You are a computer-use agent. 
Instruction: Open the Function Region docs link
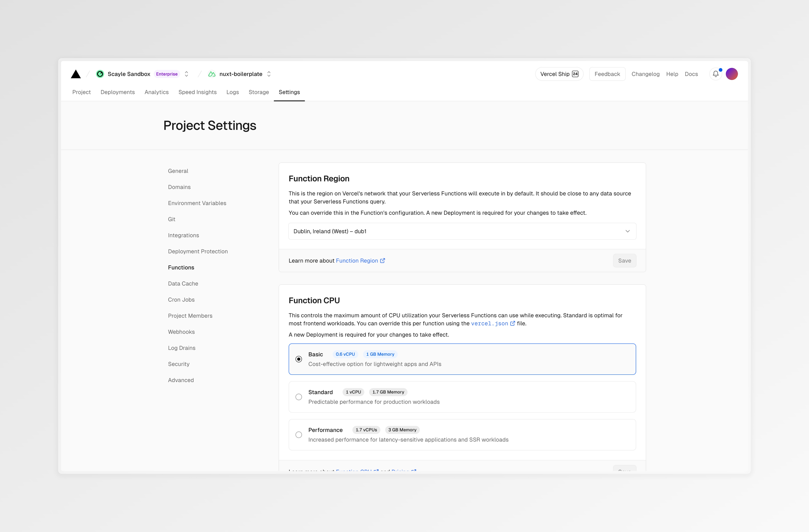[357, 261]
